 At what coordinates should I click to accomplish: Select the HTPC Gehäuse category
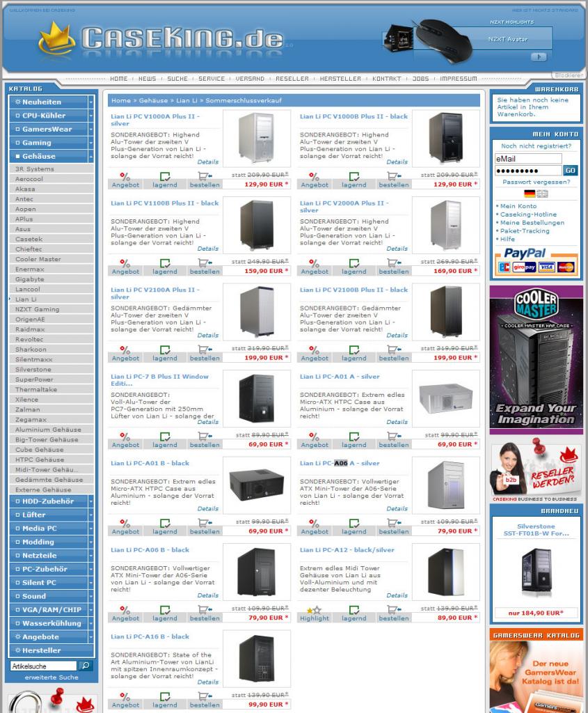tap(51, 460)
